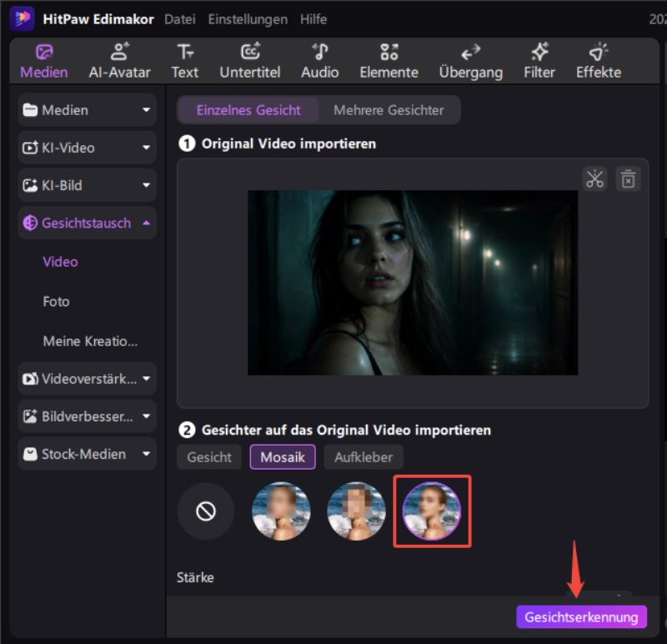The height and width of the screenshot is (644, 667).
Task: Switch to Einzelnes Gesicht tab
Action: [248, 110]
